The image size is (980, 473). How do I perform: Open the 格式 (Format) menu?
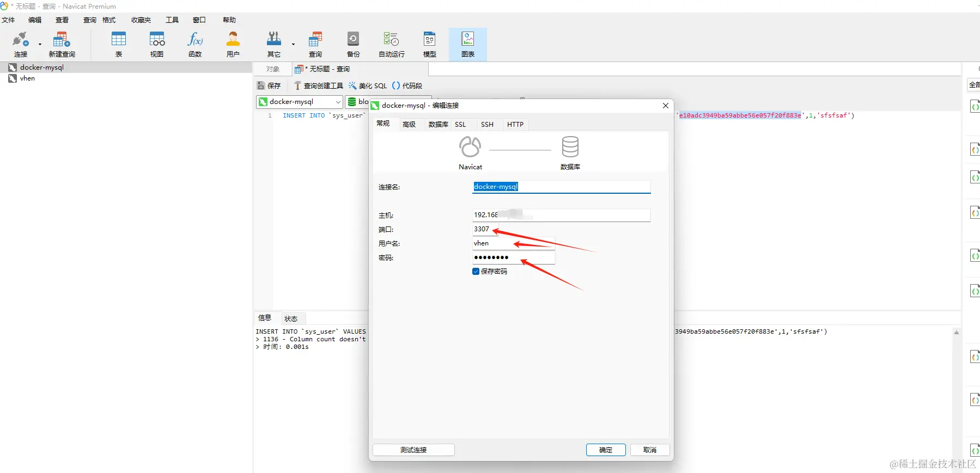109,20
